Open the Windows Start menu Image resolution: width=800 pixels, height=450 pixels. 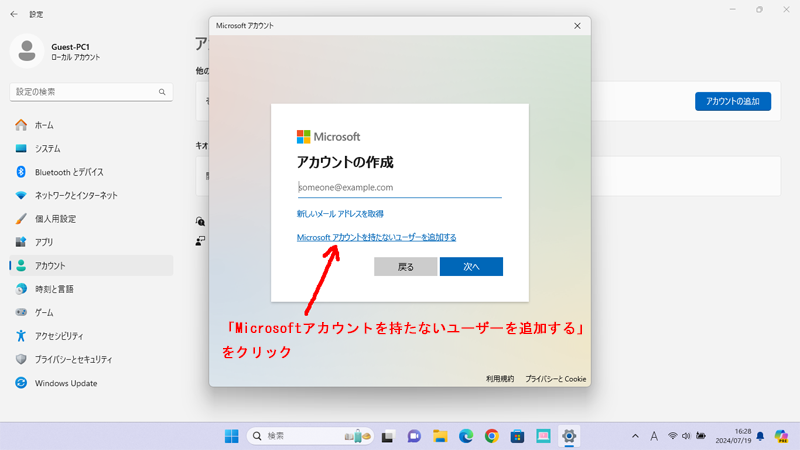231,436
